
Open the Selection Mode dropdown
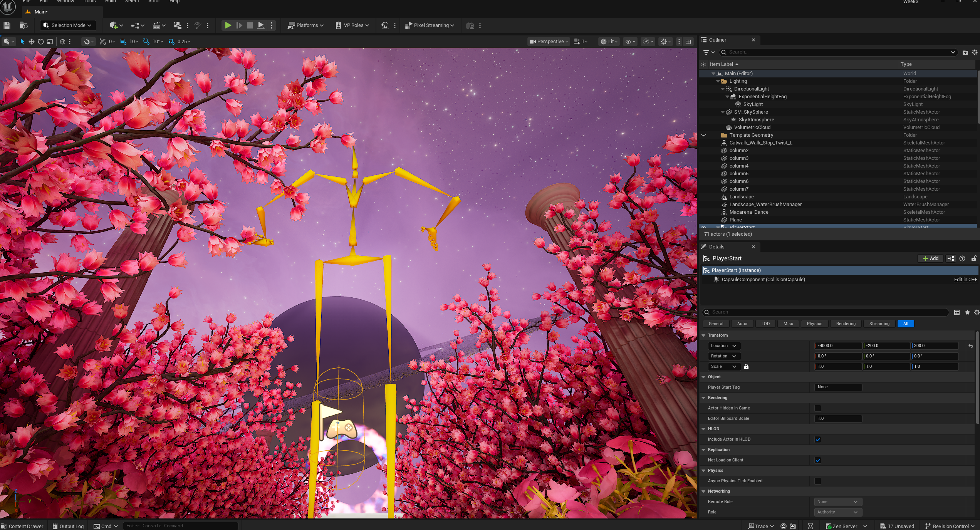click(68, 25)
